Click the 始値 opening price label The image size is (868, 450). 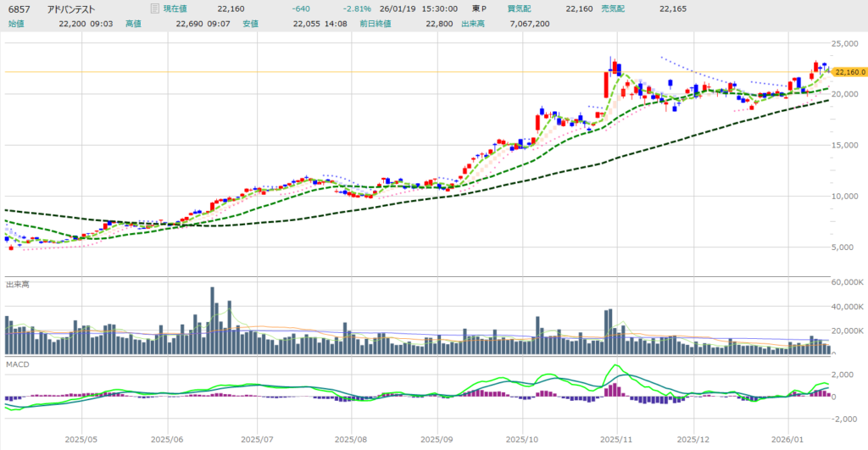tap(14, 24)
